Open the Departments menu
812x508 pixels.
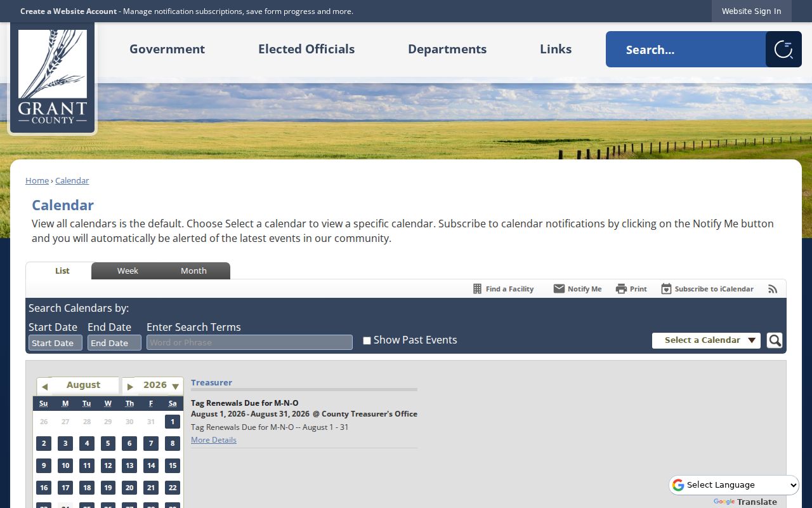pos(447,50)
